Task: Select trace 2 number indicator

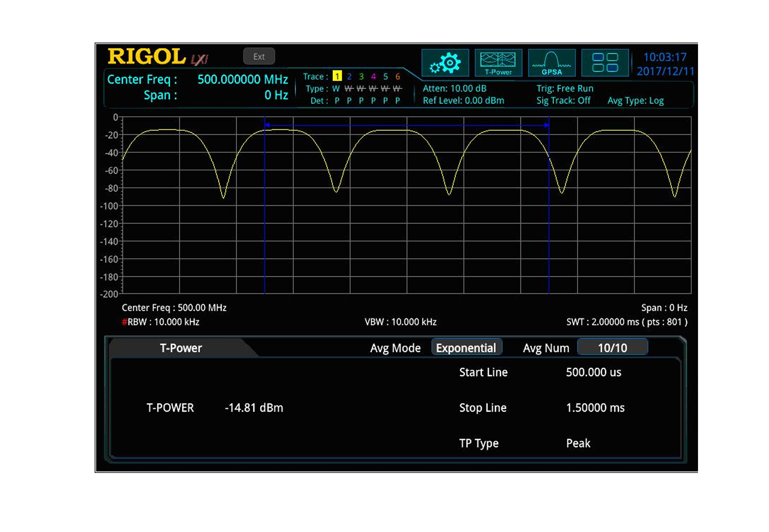Action: 349,76
